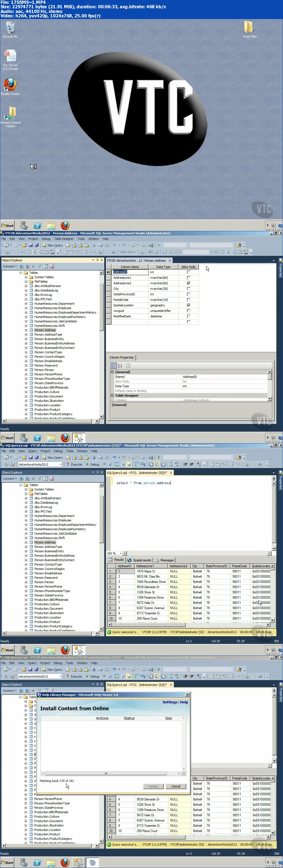Screen dimensions: 283x868
Task: Open AdventureWorks2012 database dropdown in the query results window
Action: (61, 464)
